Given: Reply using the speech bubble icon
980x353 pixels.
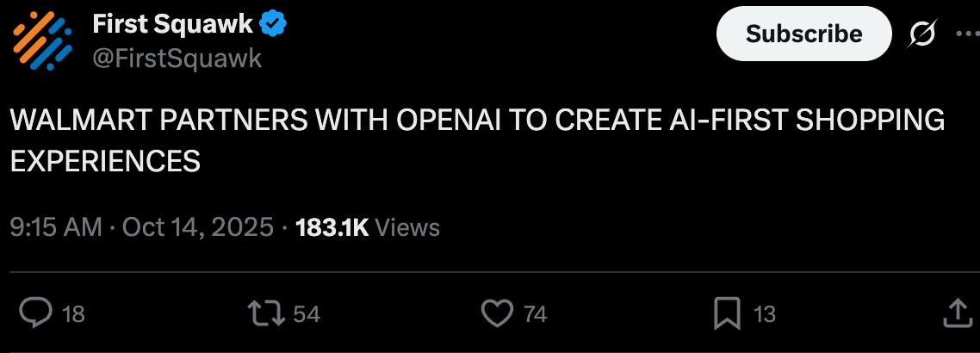Looking at the screenshot, I should [35, 313].
